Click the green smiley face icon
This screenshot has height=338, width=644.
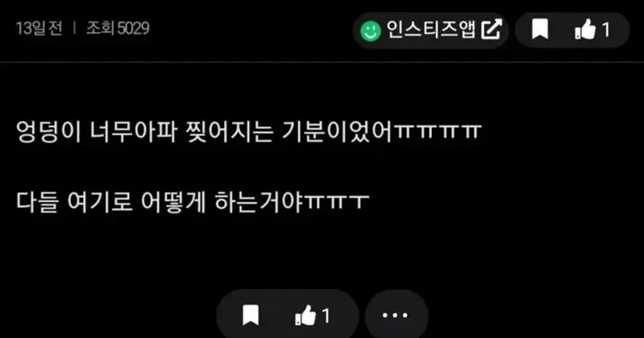(x=370, y=31)
